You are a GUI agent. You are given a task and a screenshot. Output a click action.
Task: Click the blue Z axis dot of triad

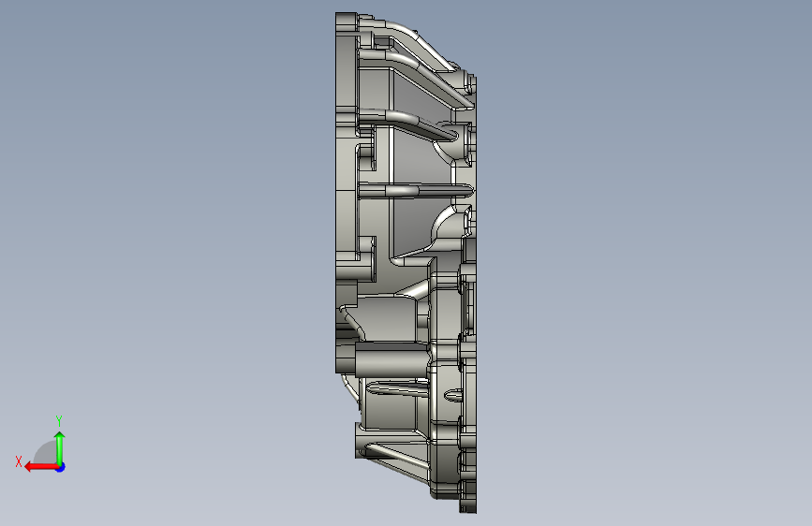click(61, 467)
